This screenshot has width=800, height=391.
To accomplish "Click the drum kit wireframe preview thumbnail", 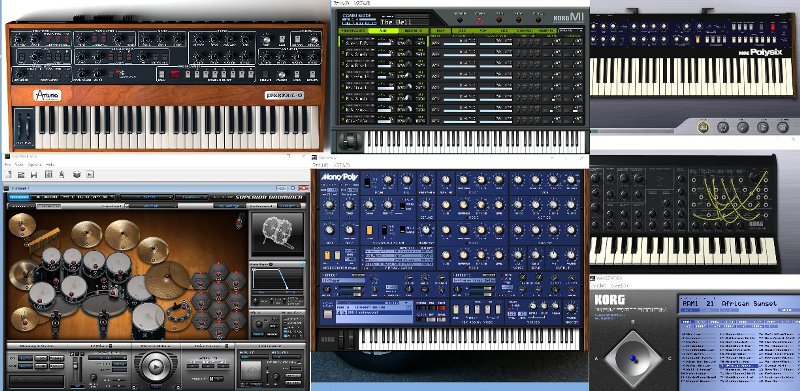I will pos(277,234).
